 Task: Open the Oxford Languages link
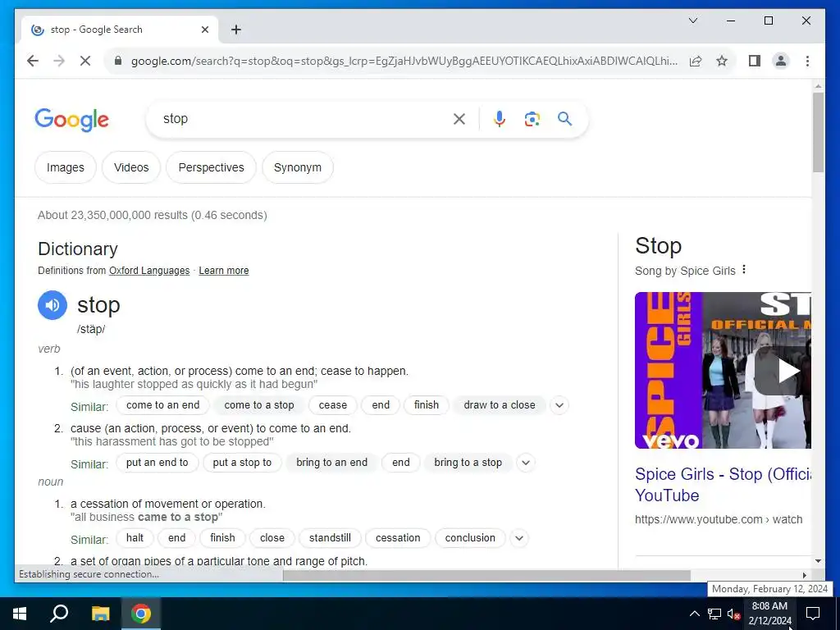coord(149,271)
